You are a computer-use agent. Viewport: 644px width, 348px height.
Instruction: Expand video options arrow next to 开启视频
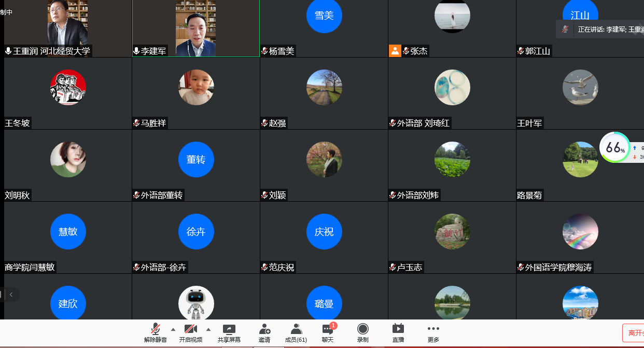208,329
